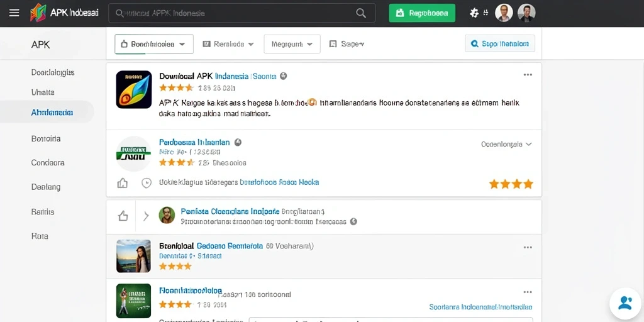
Task: Click the green Regohoona button
Action: (x=422, y=13)
